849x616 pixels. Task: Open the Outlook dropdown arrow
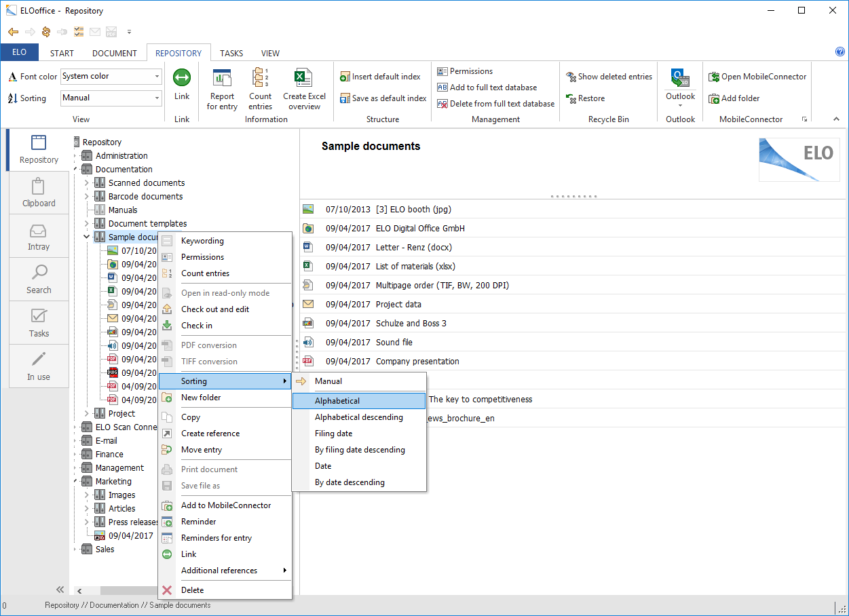point(680,105)
